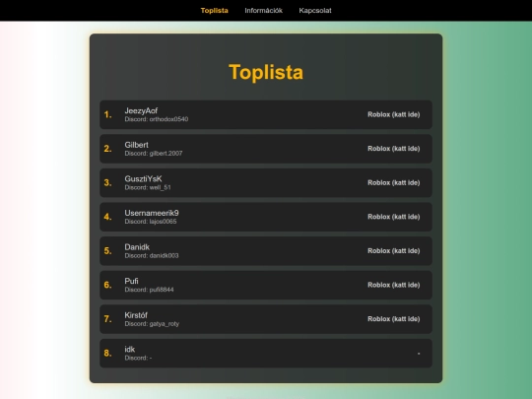Open Usernameerik9's Roblox (katt ide) link
Image resolution: width=532 pixels, height=399 pixels.
[x=393, y=217]
